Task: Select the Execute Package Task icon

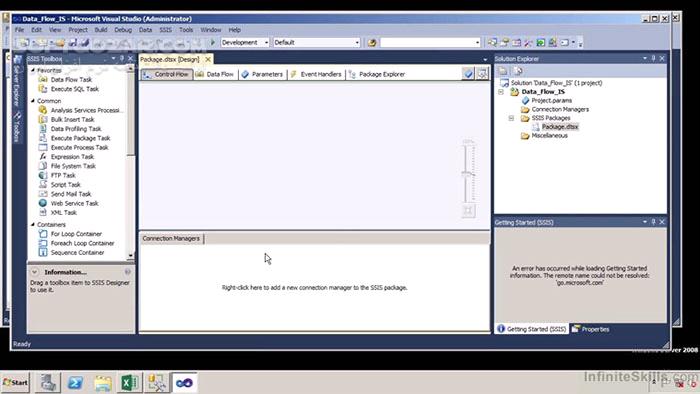Action: tap(43, 138)
